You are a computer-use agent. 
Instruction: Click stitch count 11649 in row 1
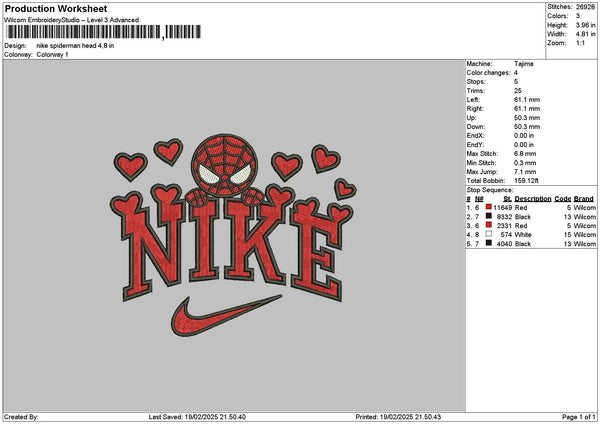click(502, 207)
